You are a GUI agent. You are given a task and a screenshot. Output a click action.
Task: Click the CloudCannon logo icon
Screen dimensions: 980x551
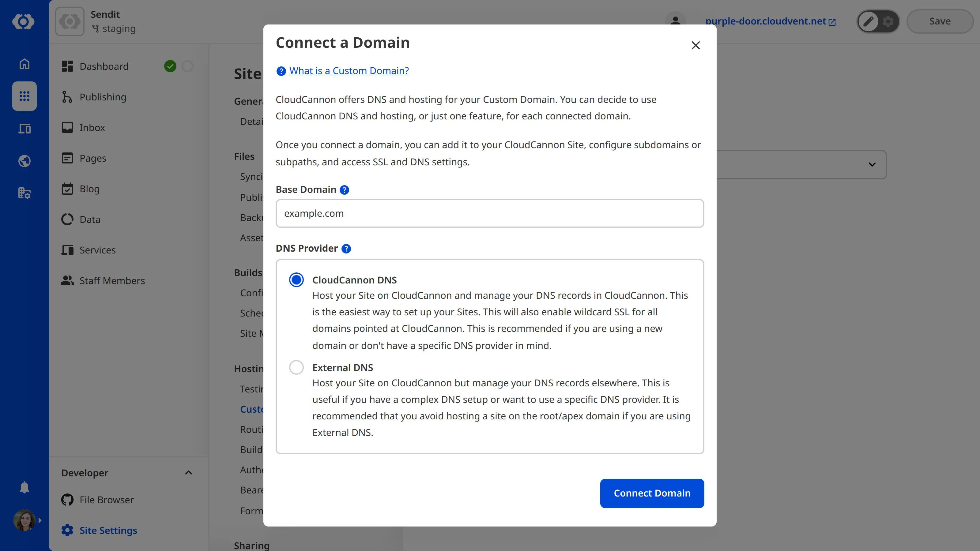coord(24,22)
